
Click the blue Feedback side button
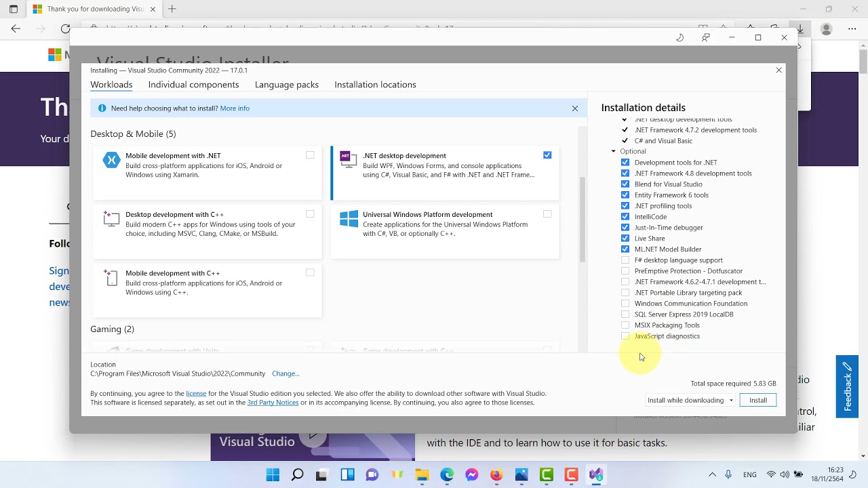[x=847, y=386]
